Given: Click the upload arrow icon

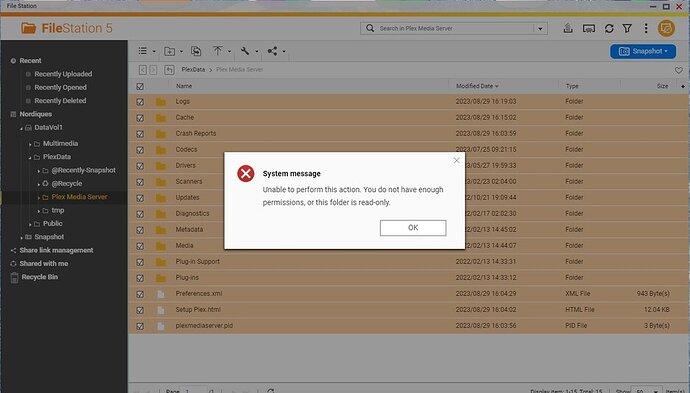Looking at the screenshot, I should click(x=218, y=51).
